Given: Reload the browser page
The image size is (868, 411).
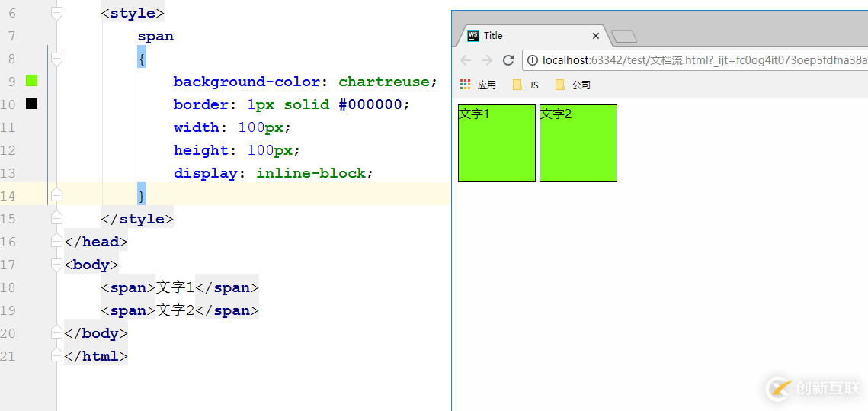Looking at the screenshot, I should click(x=508, y=60).
